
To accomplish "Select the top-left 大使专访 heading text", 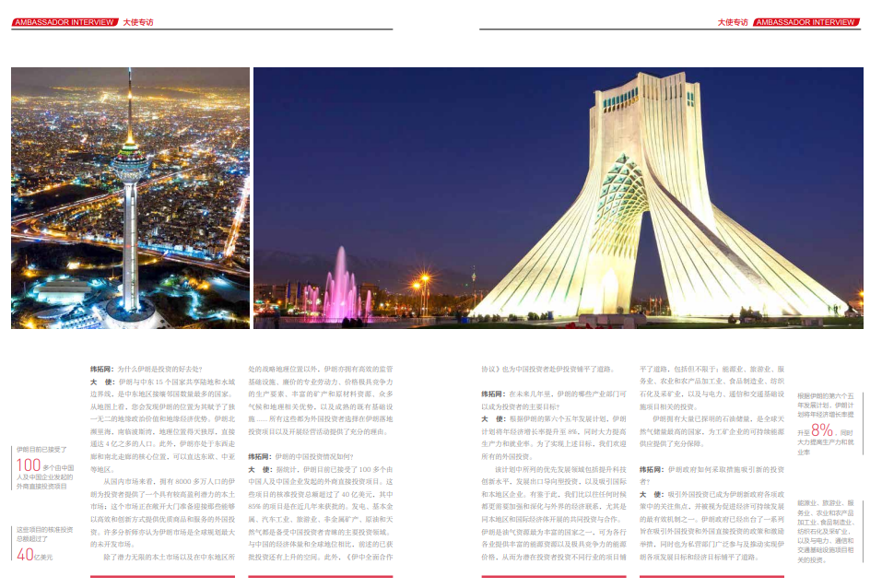I will coord(138,21).
